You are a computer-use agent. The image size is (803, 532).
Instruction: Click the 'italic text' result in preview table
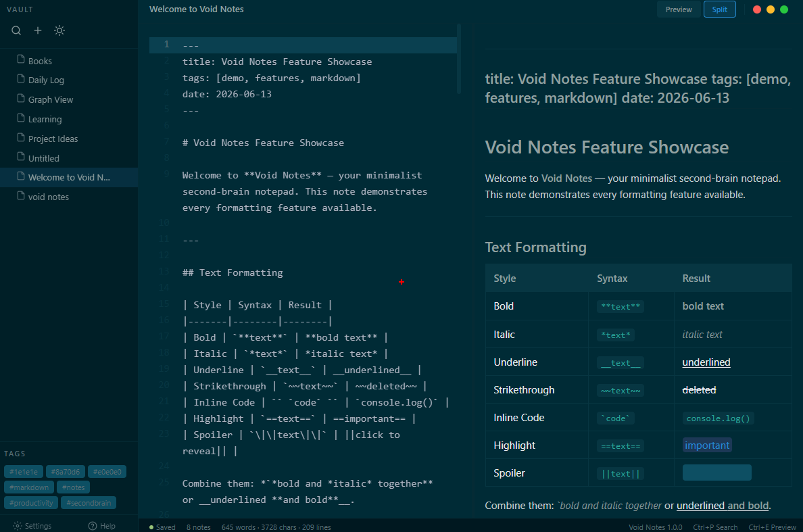pos(702,335)
